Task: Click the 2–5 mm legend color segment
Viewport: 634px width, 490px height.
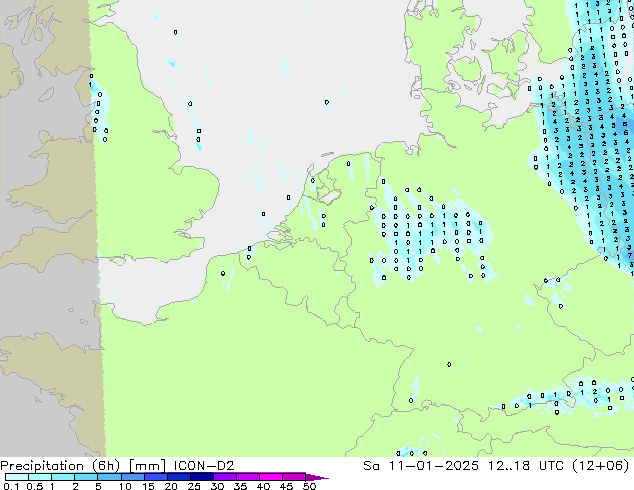Action: coord(87,477)
